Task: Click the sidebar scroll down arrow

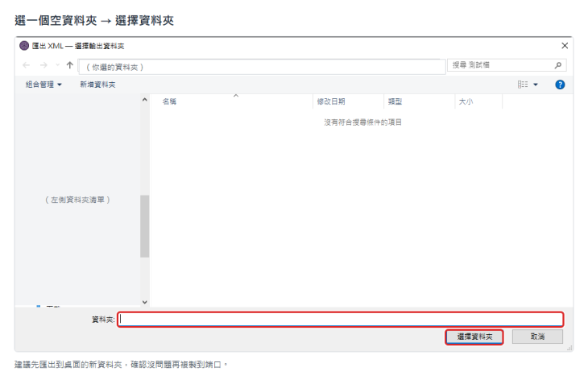Action: [145, 302]
